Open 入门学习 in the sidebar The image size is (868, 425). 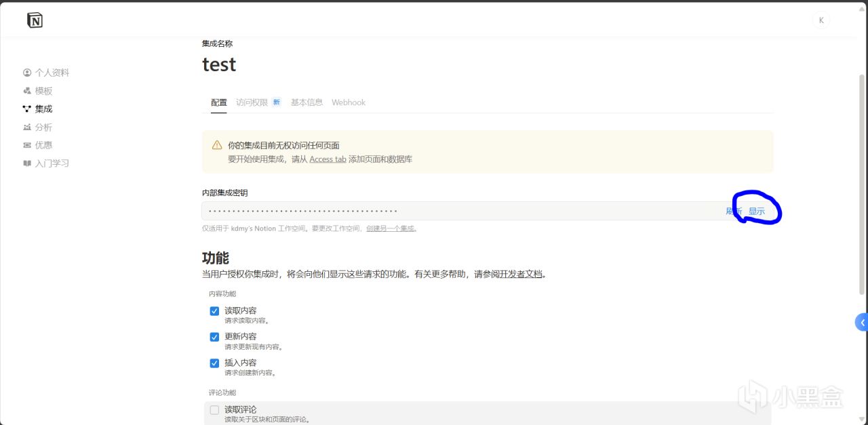point(52,163)
